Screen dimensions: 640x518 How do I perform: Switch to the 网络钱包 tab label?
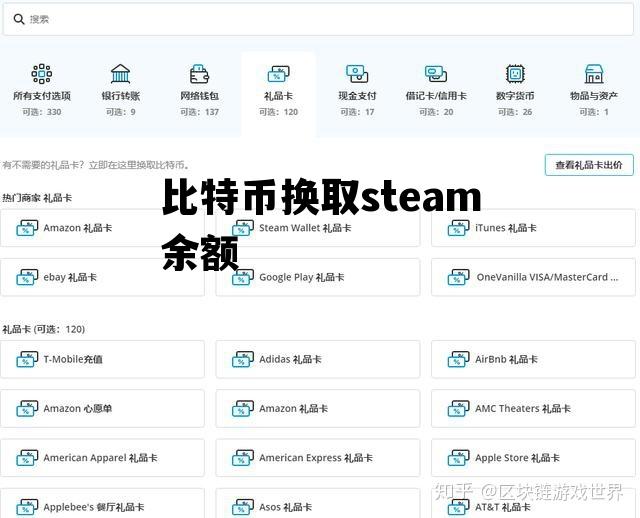[199, 96]
